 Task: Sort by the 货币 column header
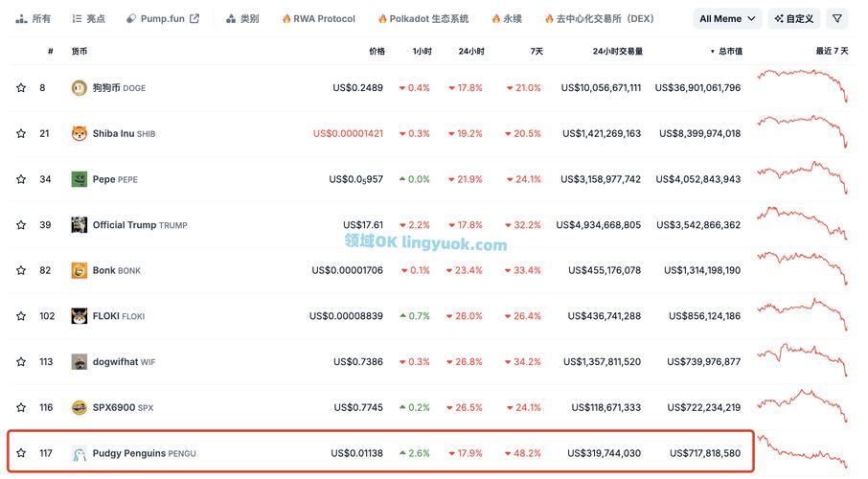click(x=80, y=51)
